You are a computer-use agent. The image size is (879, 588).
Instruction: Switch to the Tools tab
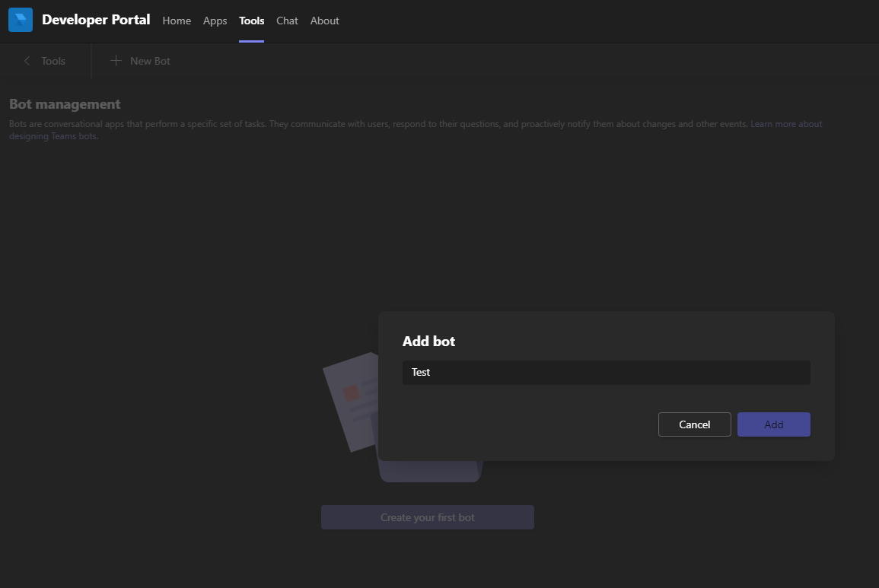click(251, 21)
